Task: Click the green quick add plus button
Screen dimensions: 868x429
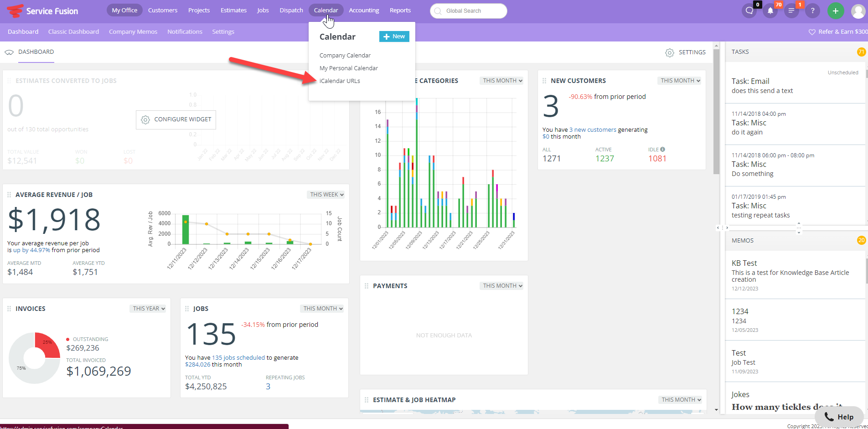Action: click(835, 11)
